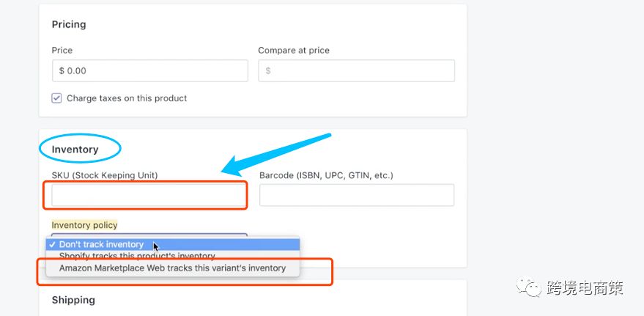
Task: Choose Shopify tracks this product's inventory
Action: [137, 256]
